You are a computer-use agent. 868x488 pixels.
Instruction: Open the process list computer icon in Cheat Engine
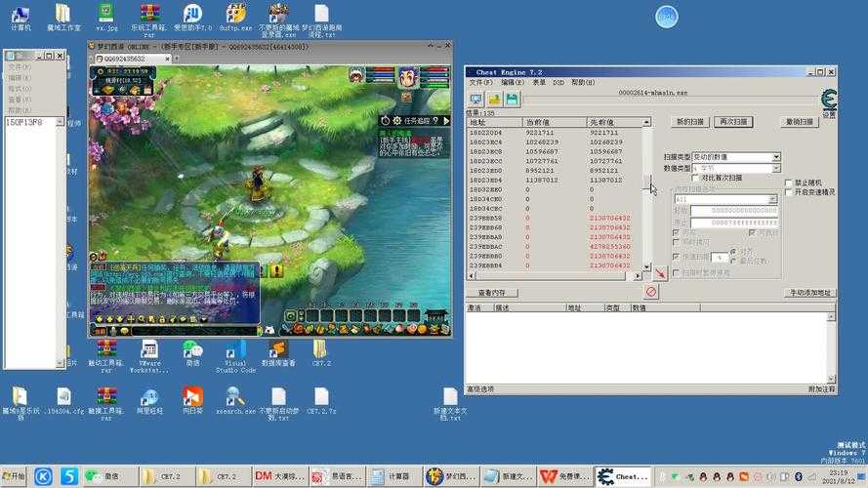[x=476, y=99]
